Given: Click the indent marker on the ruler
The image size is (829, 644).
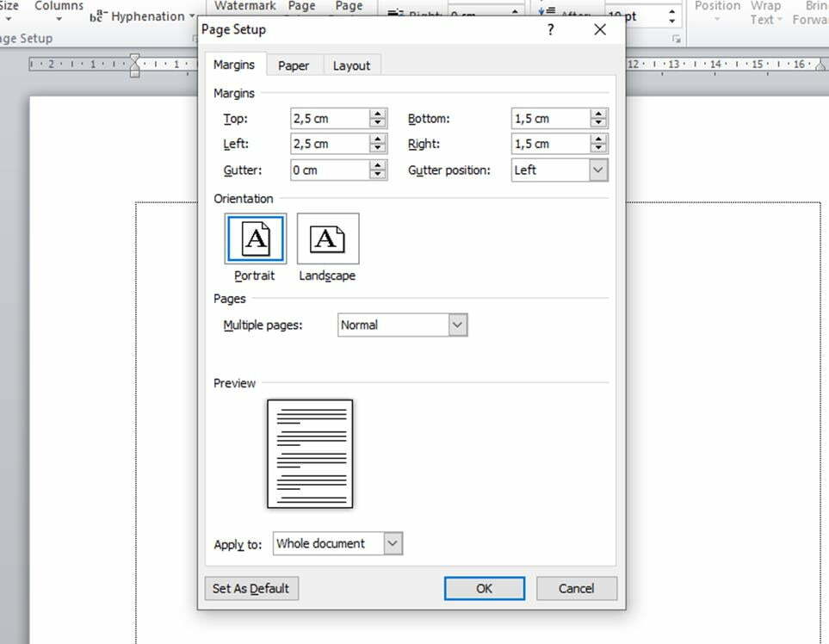Looking at the screenshot, I should click(134, 65).
